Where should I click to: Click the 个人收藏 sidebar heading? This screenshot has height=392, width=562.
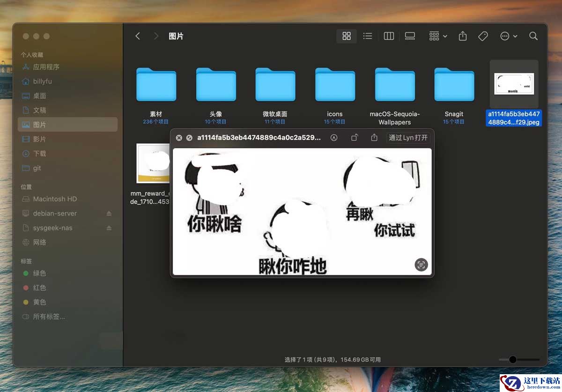(32, 55)
